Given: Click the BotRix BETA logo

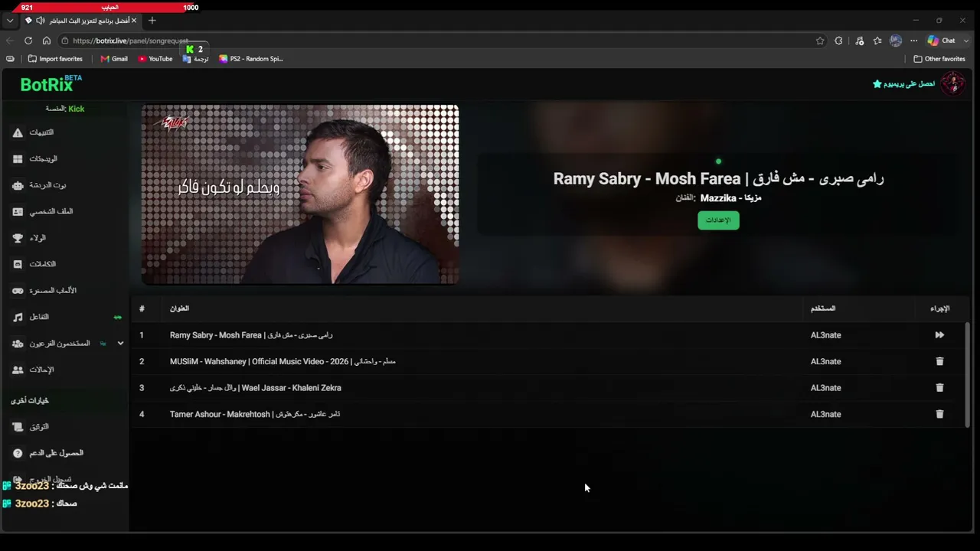Looking at the screenshot, I should click(x=51, y=83).
